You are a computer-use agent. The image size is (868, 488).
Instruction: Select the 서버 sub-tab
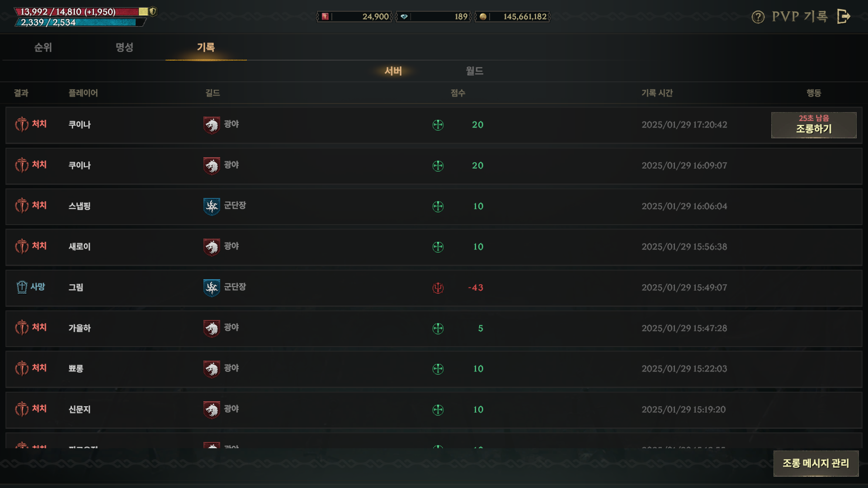coord(393,71)
